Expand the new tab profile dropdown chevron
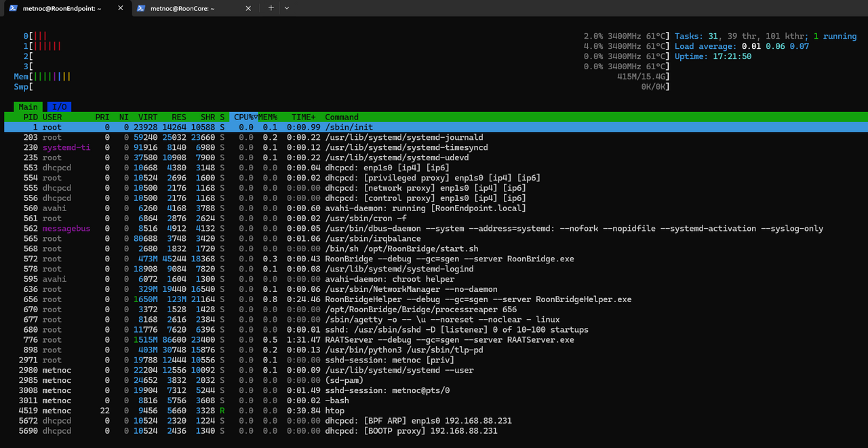The height and width of the screenshot is (448, 868). click(x=287, y=8)
